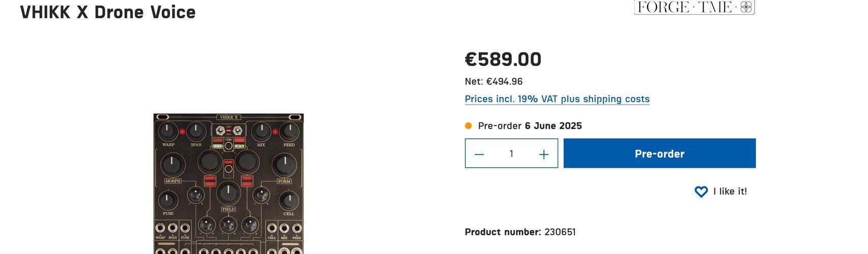Increase quantity with the plus icon
868x254 pixels.
pyautogui.click(x=544, y=154)
